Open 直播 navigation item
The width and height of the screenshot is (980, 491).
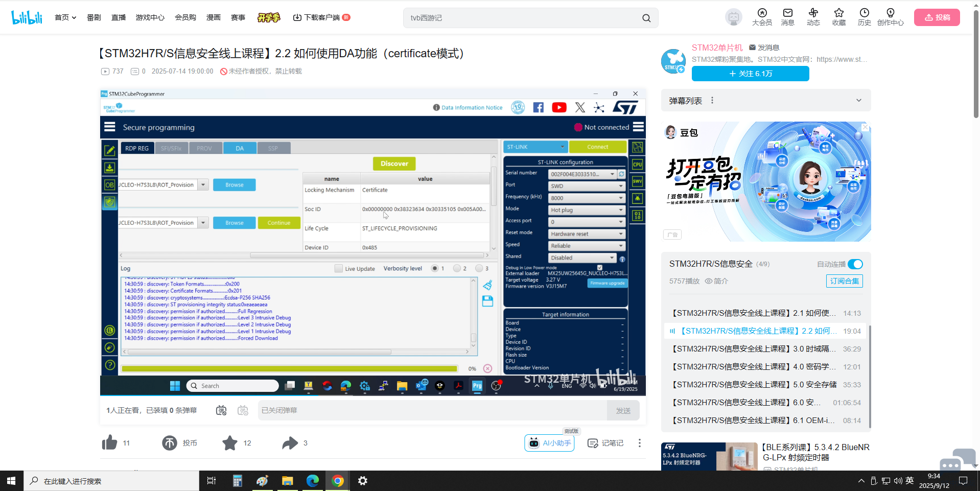coord(119,17)
